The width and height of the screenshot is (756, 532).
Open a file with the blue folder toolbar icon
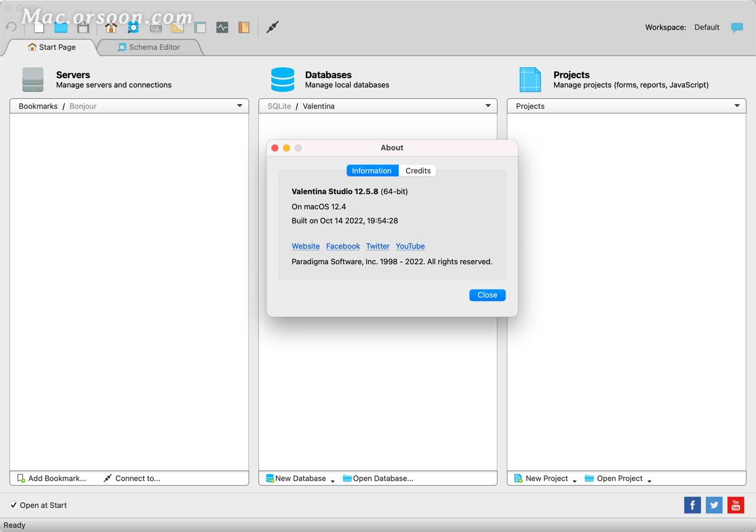(61, 27)
